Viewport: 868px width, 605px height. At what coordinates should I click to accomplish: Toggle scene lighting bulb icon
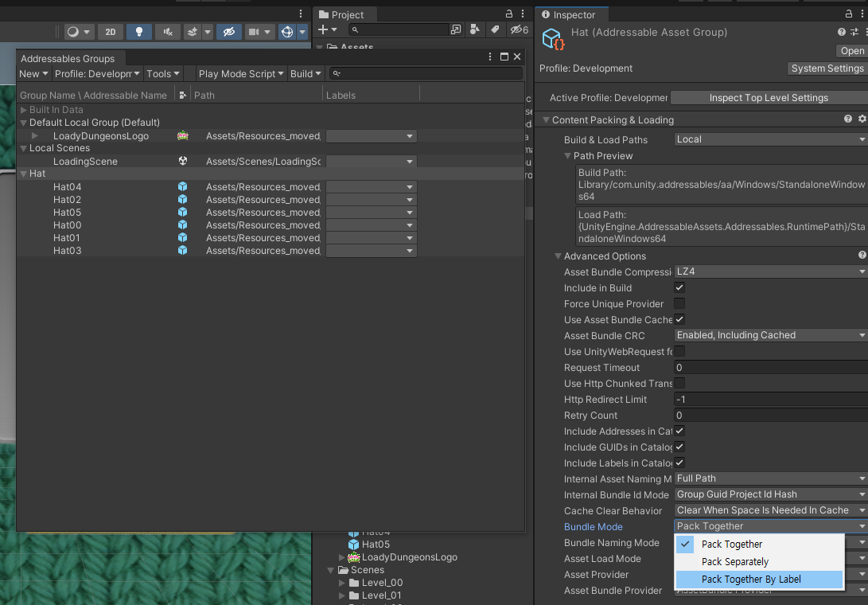coord(139,32)
